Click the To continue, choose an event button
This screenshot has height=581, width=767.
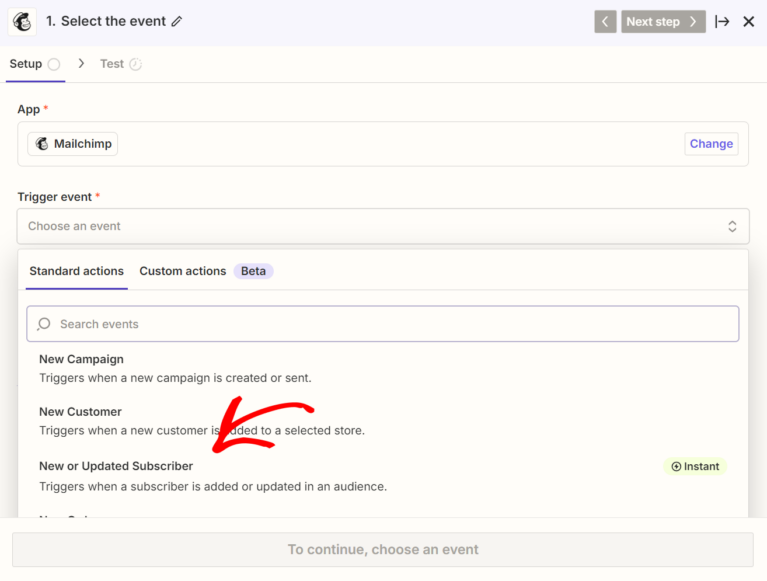pyautogui.click(x=383, y=550)
